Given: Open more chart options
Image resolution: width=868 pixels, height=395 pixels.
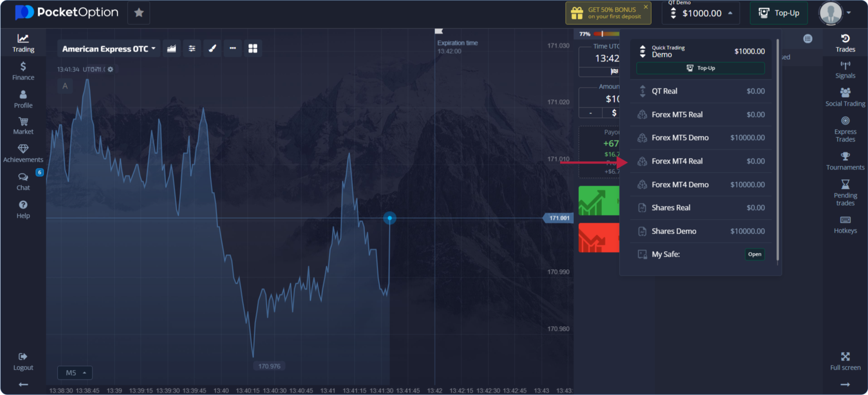Looking at the screenshot, I should coord(233,49).
